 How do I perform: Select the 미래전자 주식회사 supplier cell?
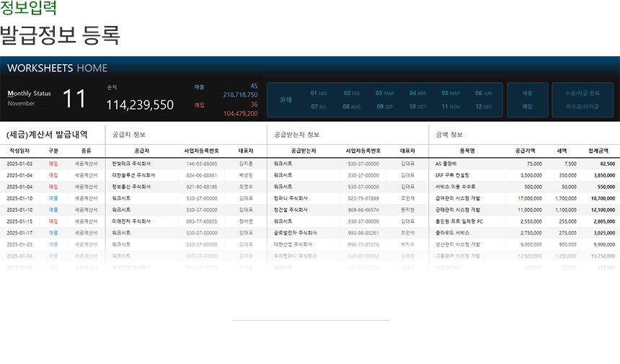131,221
